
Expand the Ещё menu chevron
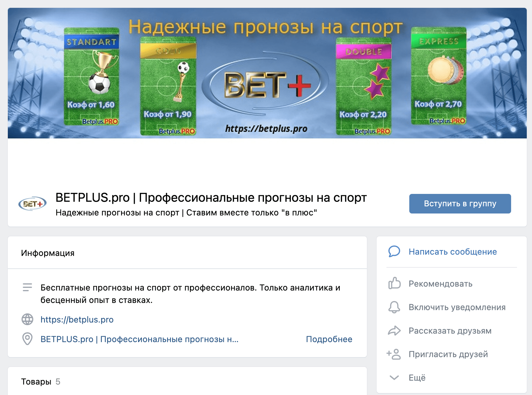pos(394,378)
